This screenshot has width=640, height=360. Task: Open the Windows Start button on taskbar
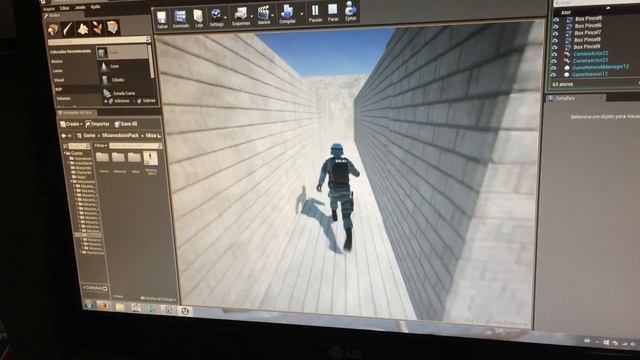pyautogui.click(x=88, y=305)
